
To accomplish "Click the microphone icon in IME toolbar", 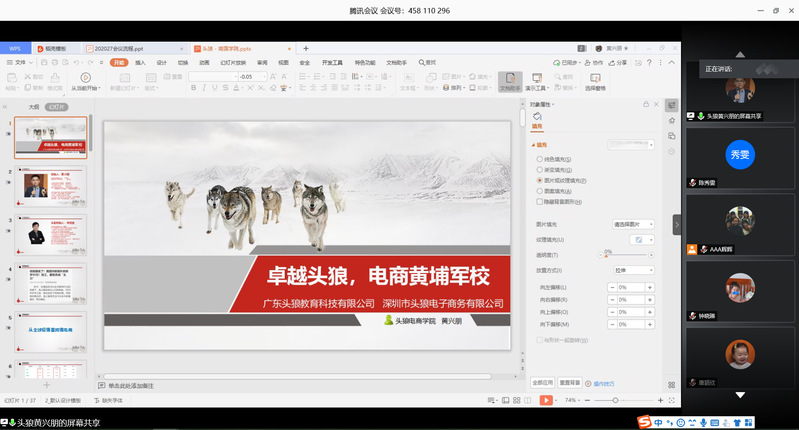I will click(704, 422).
